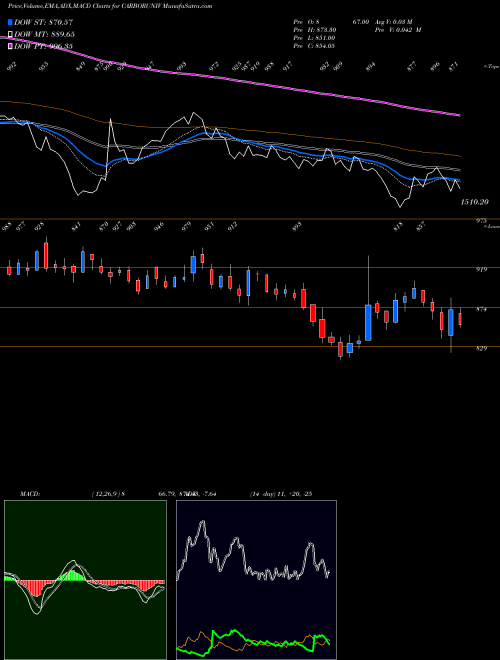This screenshot has width=500, height=660.
Task: Click the chart title mentioning MunafaSutra.com
Action: (x=110, y=6)
